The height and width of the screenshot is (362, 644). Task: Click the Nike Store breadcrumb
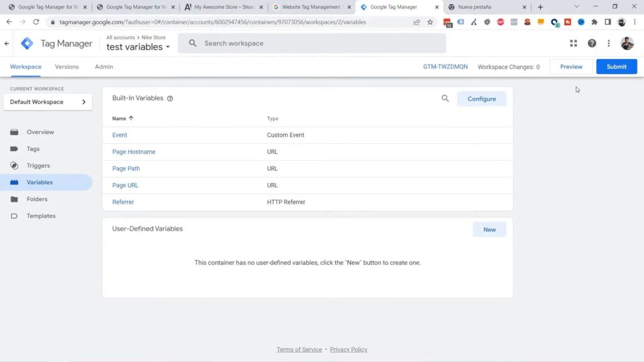tap(153, 37)
